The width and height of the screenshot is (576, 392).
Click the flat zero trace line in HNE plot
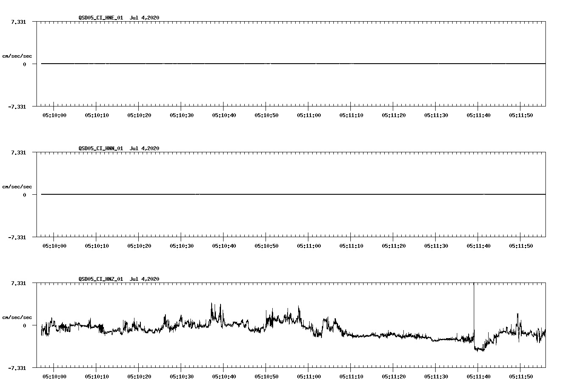click(x=293, y=64)
